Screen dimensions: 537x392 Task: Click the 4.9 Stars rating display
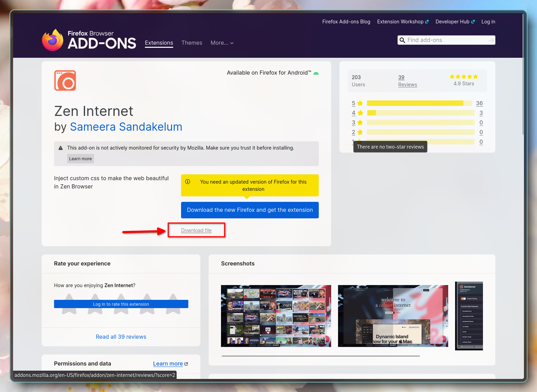(464, 80)
